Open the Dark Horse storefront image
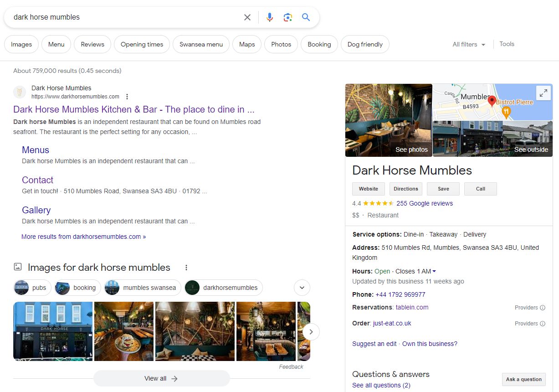Viewport: 559px width, 392px height. [53, 331]
